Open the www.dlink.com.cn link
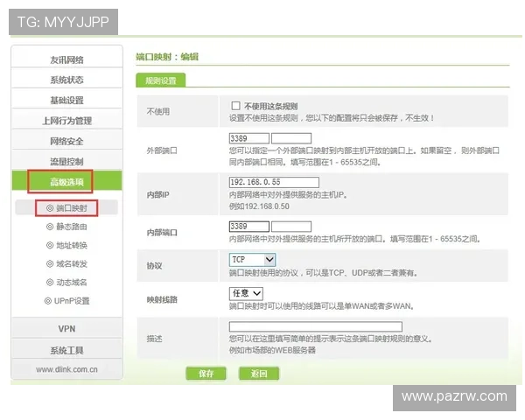The image size is (525, 420). pyautogui.click(x=67, y=369)
